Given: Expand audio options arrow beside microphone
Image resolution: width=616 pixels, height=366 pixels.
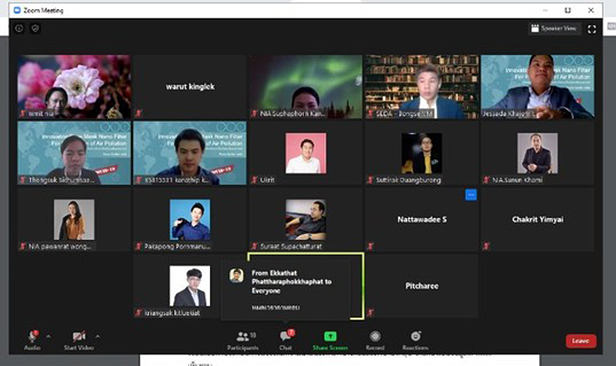Looking at the screenshot, I should (49, 336).
